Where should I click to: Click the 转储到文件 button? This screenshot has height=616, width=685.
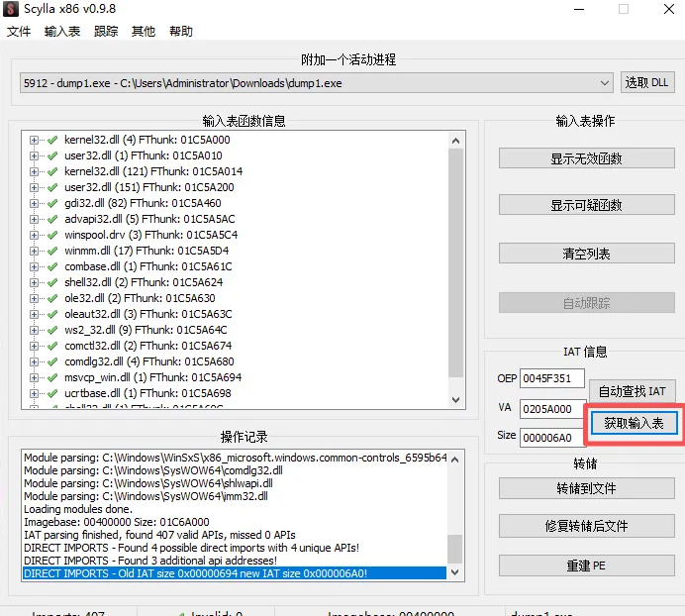click(586, 488)
